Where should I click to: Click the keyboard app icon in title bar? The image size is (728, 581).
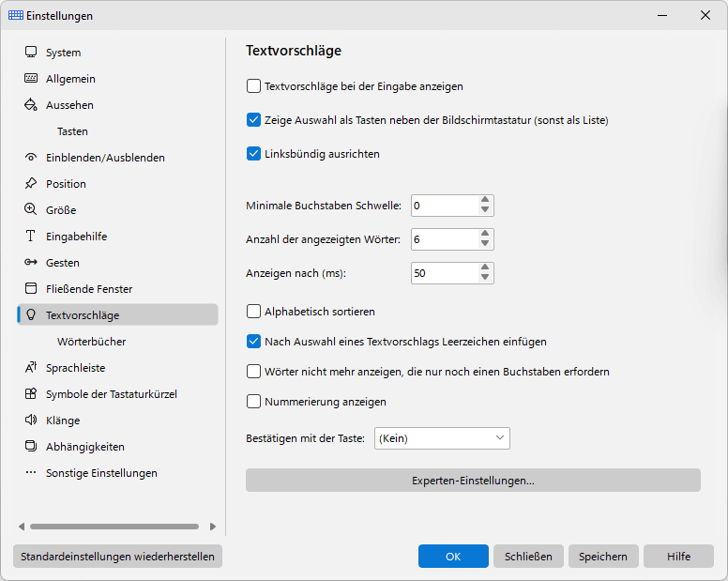tap(16, 15)
